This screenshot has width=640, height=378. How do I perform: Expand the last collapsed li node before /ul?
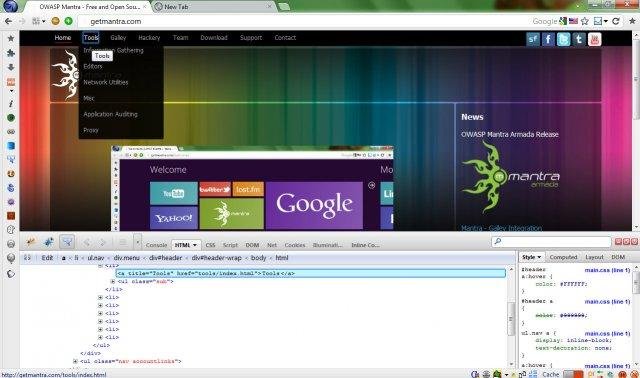[100, 338]
